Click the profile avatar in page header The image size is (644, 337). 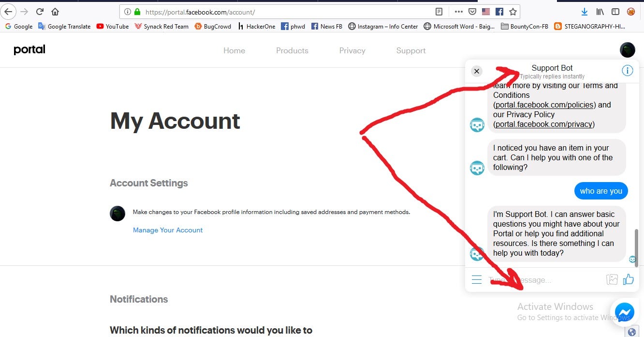pos(628,49)
